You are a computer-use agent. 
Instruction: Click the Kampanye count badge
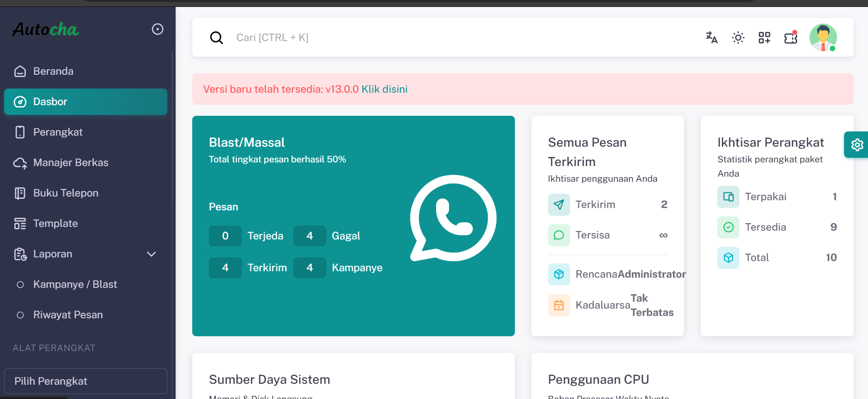(x=310, y=268)
